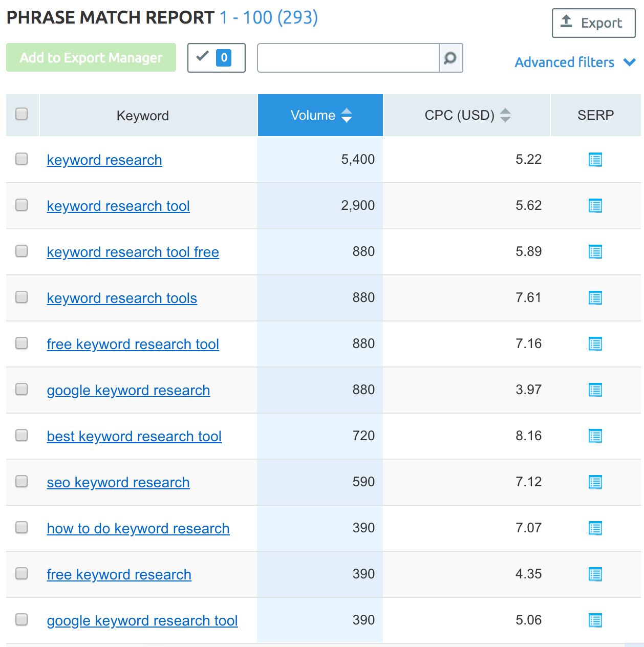Check the keyword research tools row
This screenshot has height=647, width=644.
pos(22,297)
